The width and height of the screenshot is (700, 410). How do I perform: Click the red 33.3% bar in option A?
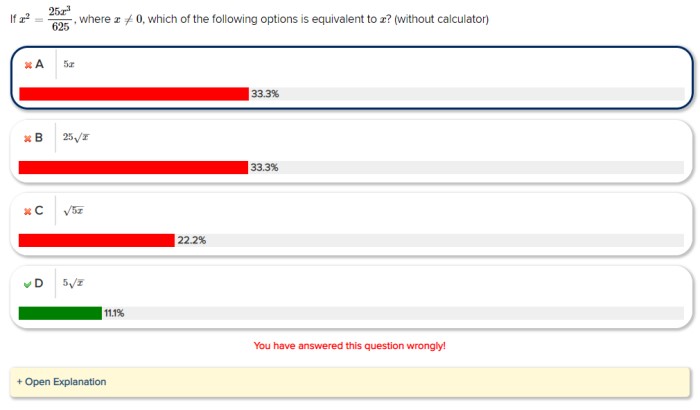(134, 94)
